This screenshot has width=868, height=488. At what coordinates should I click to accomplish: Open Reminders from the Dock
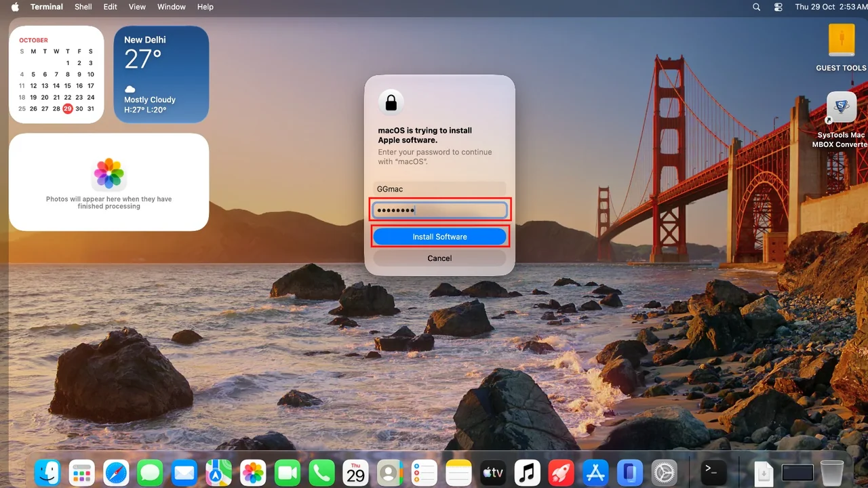pos(425,472)
